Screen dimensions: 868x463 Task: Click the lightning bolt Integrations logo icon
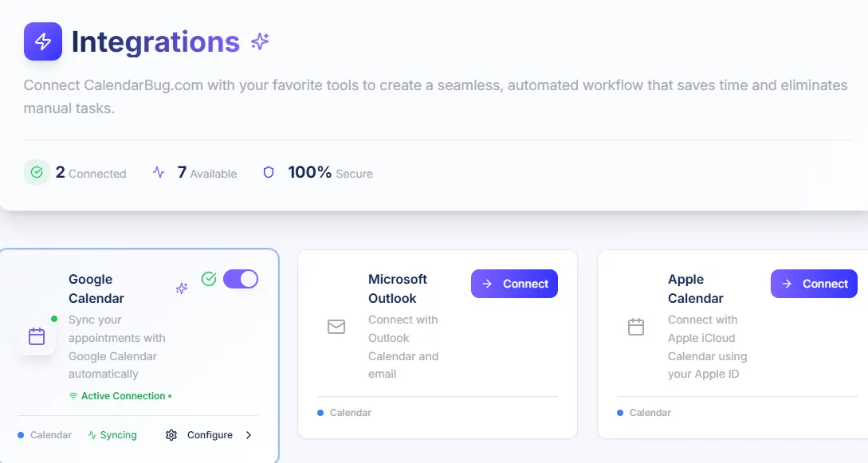(x=43, y=41)
